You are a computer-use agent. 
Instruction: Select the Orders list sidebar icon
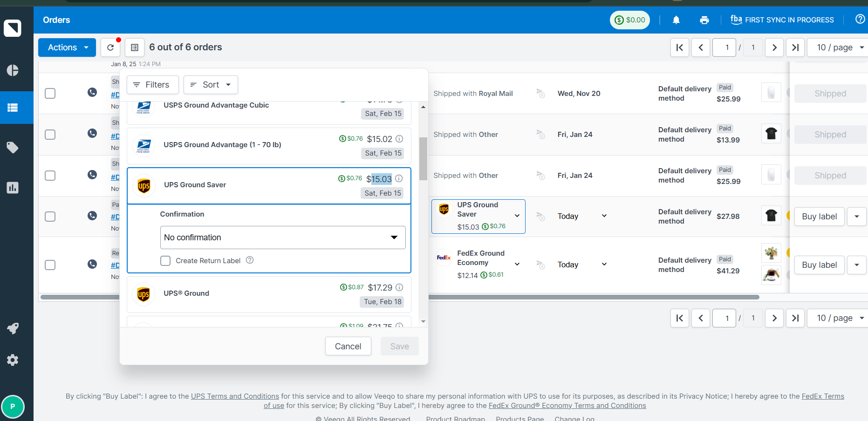pos(13,108)
